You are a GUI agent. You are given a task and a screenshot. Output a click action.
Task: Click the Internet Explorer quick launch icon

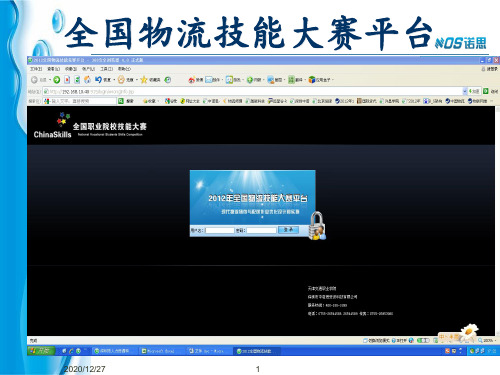[71, 351]
